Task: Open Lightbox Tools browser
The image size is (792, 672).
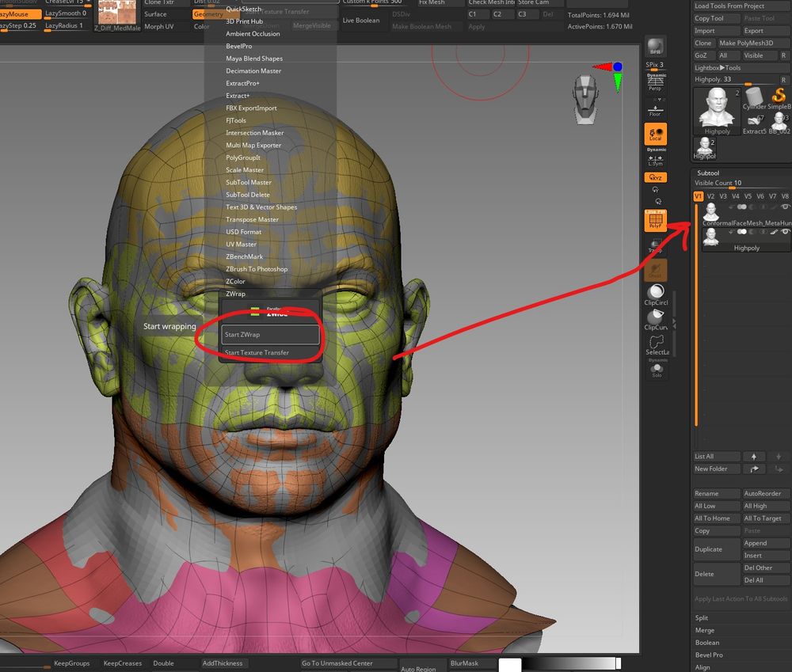Action: click(x=718, y=67)
